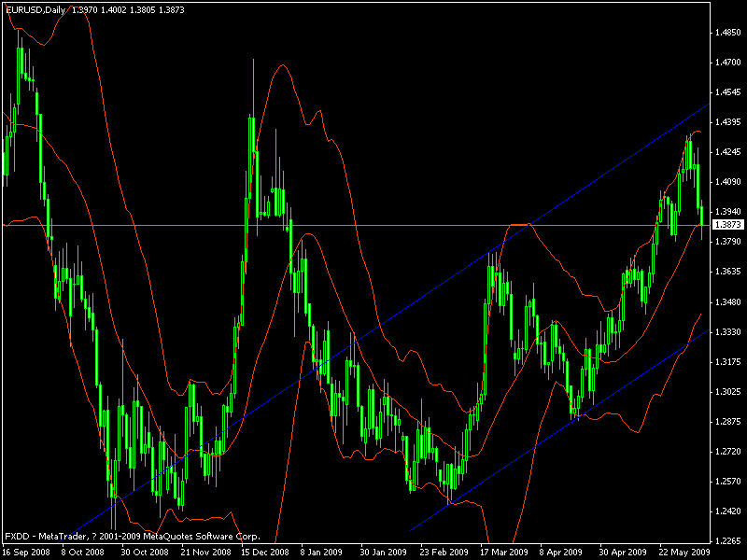Image resolution: width=747 pixels, height=560 pixels.
Task: Click the 1.4545 price axis value
Action: pyautogui.click(x=728, y=92)
